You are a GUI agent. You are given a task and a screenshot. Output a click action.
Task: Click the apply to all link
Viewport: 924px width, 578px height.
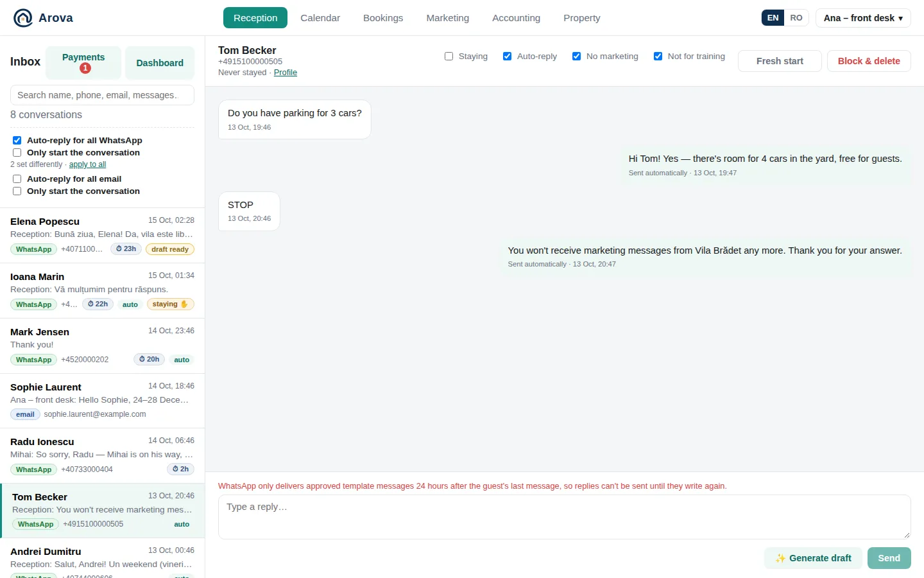(87, 164)
